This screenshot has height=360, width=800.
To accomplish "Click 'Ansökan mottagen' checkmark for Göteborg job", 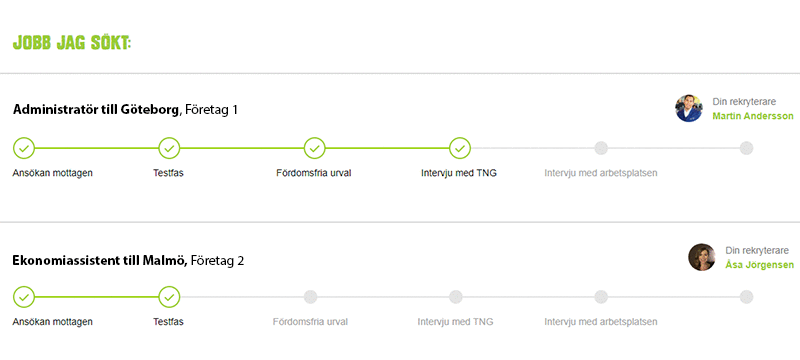I will tap(24, 148).
